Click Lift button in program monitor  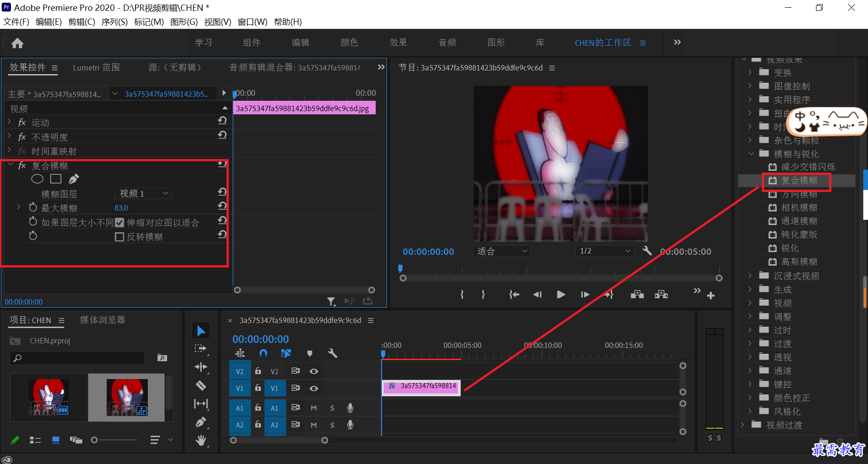637,295
